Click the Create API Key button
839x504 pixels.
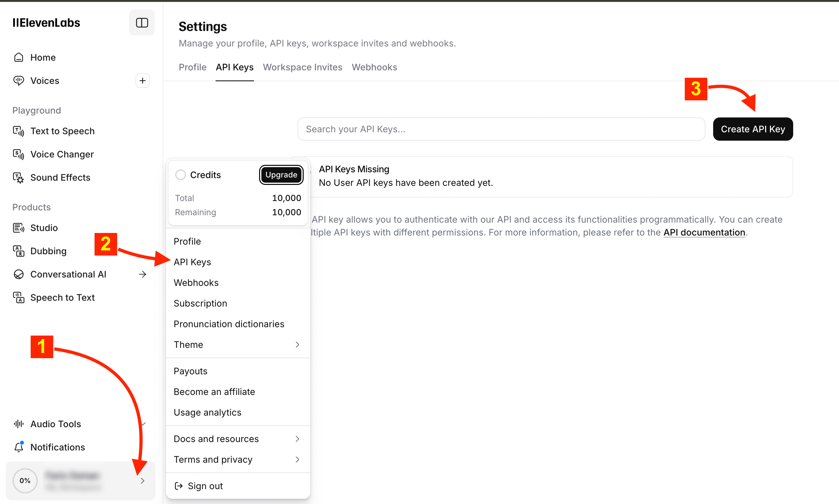coord(753,129)
